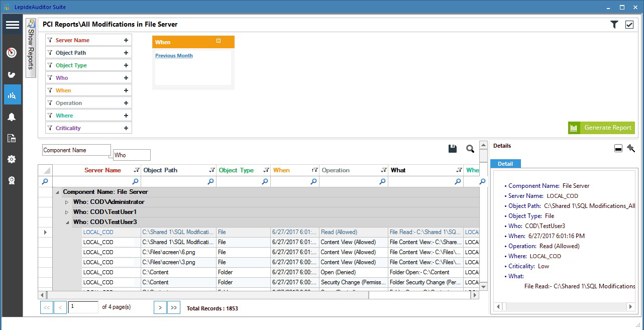Pin the Details panel
This screenshot has width=644, height=330.
click(631, 148)
